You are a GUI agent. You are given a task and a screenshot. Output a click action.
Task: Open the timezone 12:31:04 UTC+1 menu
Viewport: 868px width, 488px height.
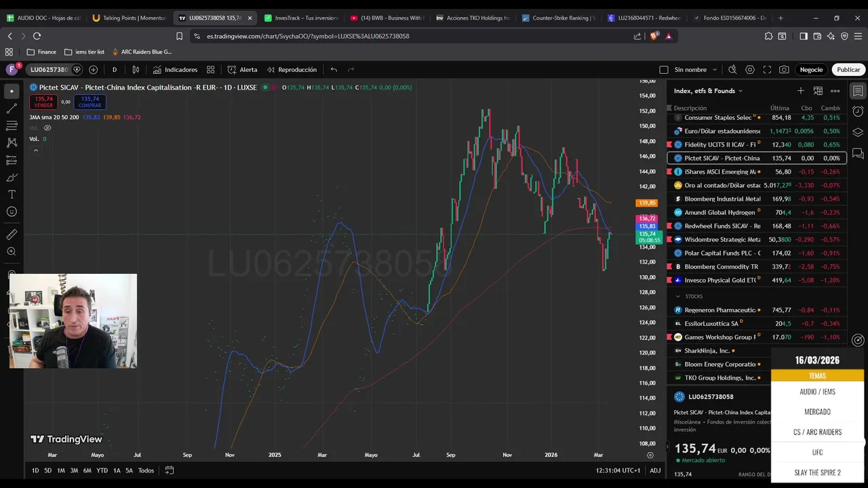point(618,470)
